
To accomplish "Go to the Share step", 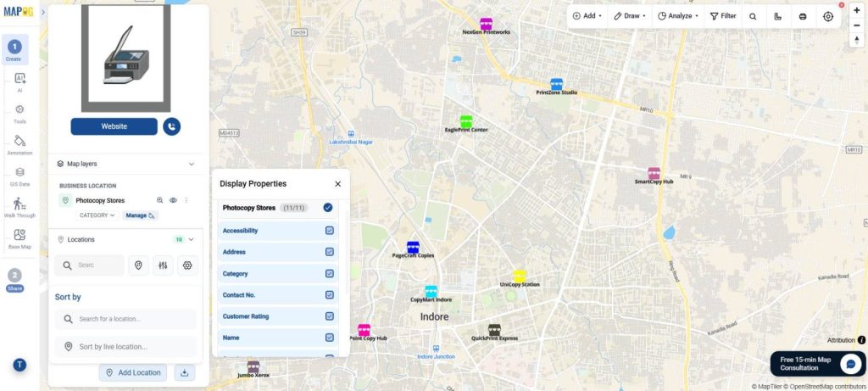I will [x=14, y=280].
